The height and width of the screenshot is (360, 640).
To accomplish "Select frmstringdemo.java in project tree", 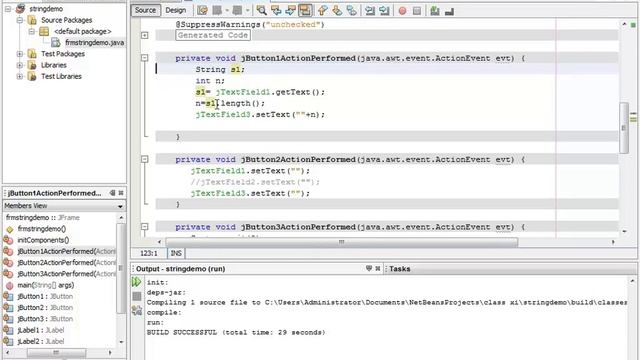I will [94, 42].
